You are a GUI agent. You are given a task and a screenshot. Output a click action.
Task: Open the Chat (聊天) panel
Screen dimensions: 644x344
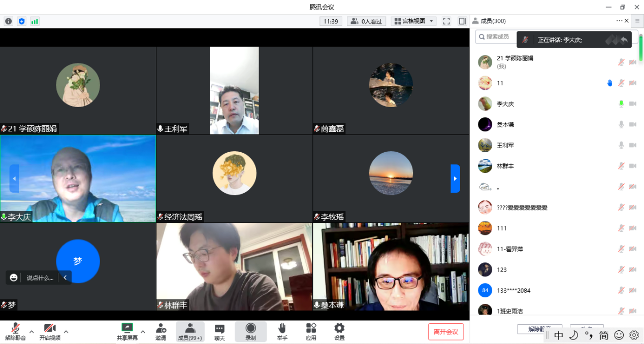click(219, 331)
